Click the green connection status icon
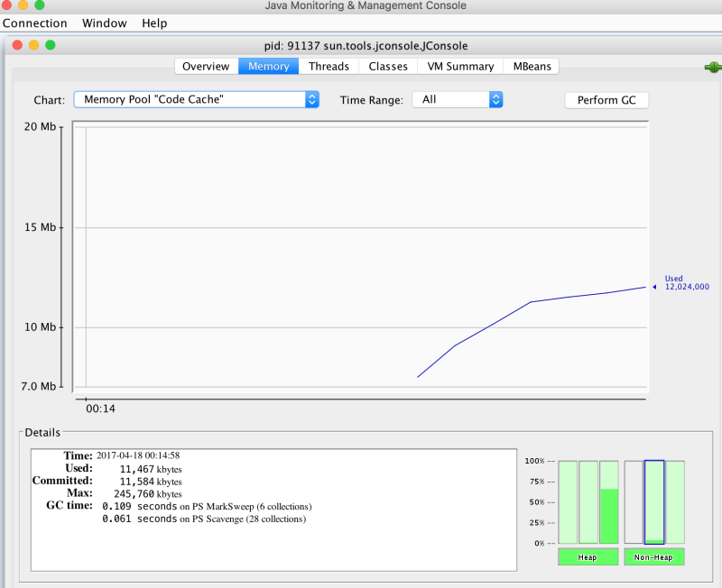This screenshot has height=588, width=722. [x=712, y=67]
